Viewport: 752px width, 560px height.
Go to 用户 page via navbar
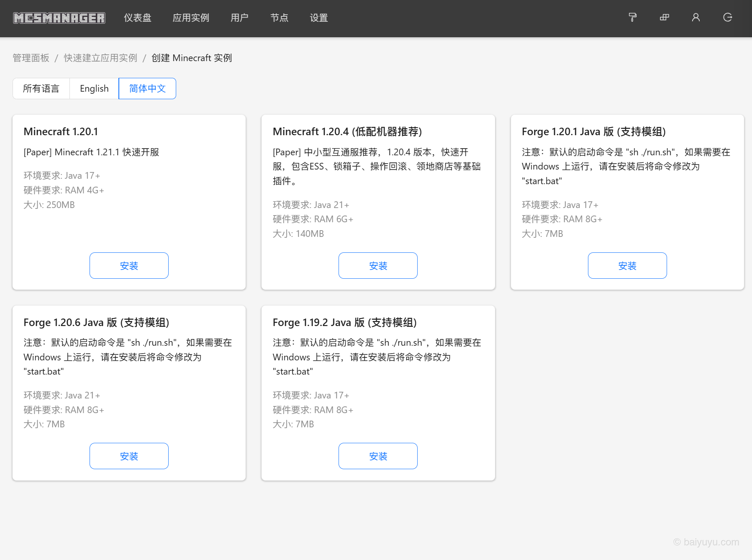(239, 18)
